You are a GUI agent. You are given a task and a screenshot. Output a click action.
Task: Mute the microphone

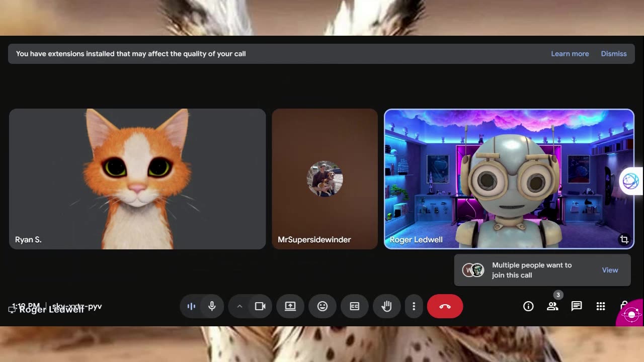point(212,306)
